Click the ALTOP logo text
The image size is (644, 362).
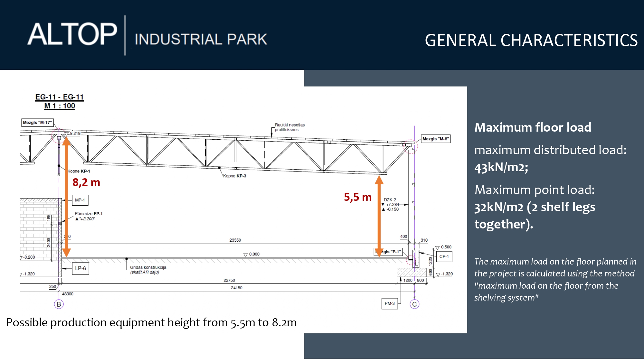(x=72, y=34)
